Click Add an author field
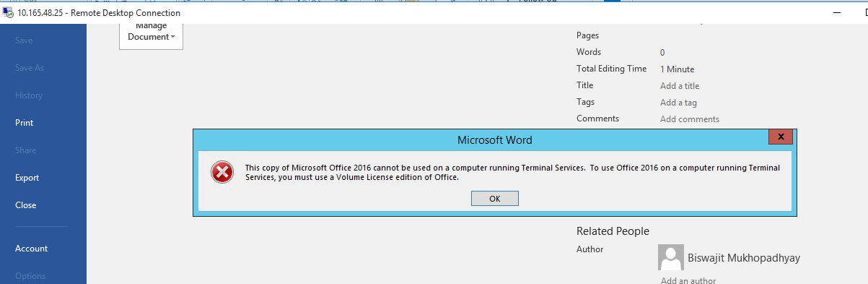 coord(688,280)
